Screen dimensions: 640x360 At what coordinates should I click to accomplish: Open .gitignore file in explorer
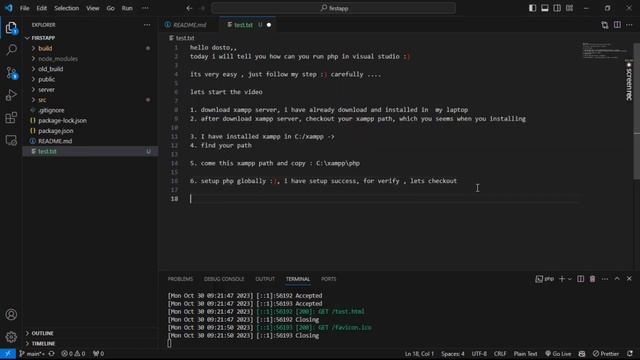click(91, 110)
